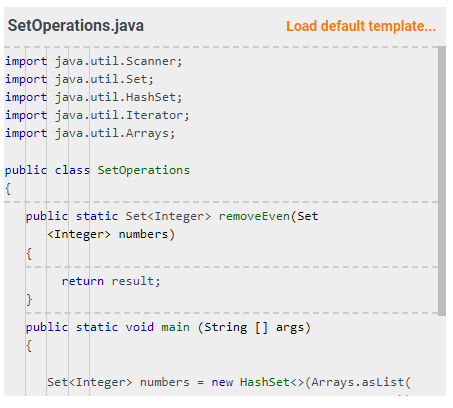453x408 pixels.
Task: Click the vertical scrollbar thumb of editor
Action: [442, 181]
